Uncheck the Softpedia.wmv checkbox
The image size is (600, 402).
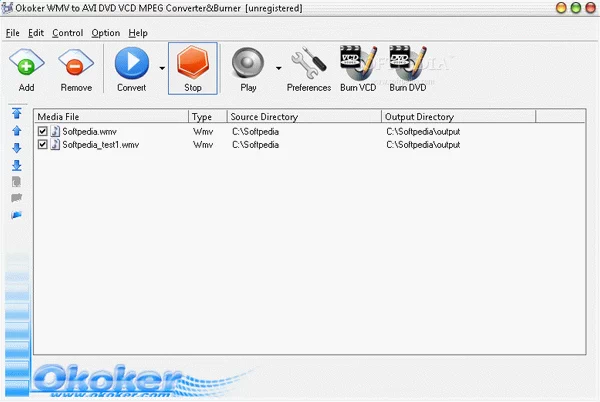(42, 132)
